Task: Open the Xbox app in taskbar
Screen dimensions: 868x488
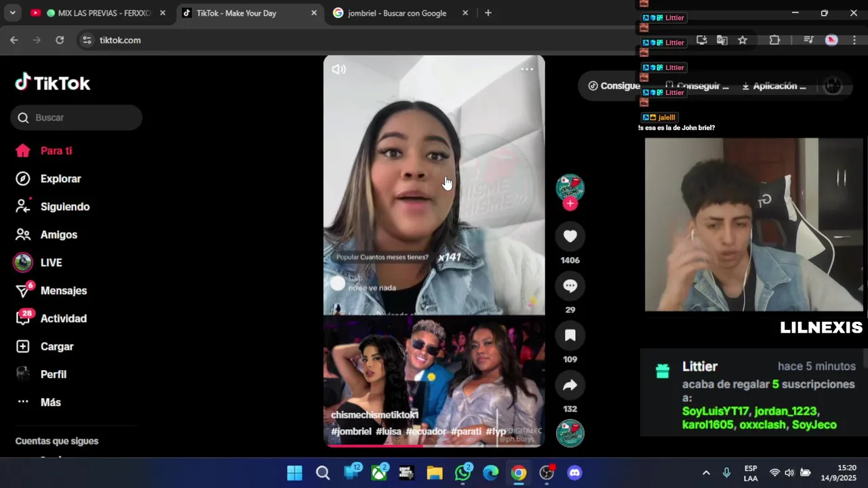Action: click(x=379, y=473)
